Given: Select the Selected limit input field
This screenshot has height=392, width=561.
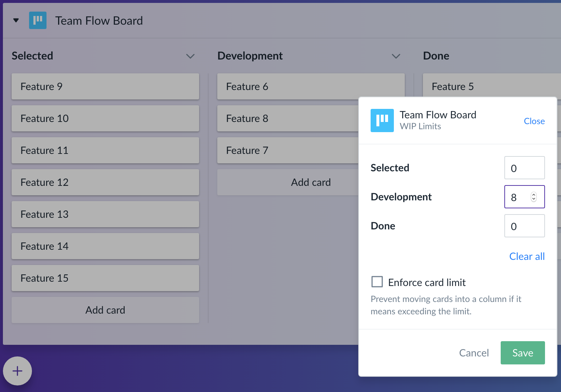Looking at the screenshot, I should (524, 168).
